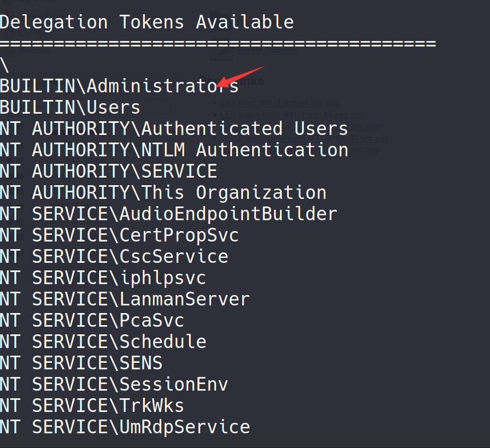Click the Delegation Tokens Available heading

point(147,22)
